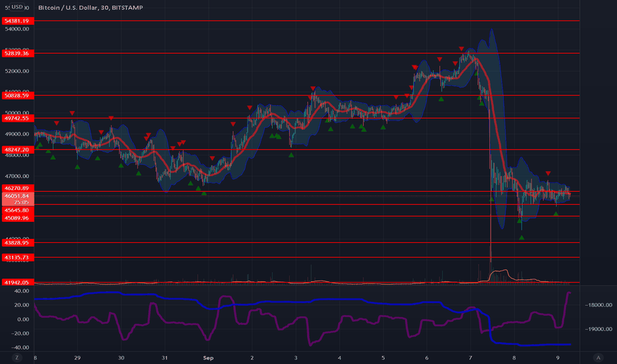Viewport: 617px width, 364px height.
Task: Toggle auto scale with the A button
Action: point(598,357)
